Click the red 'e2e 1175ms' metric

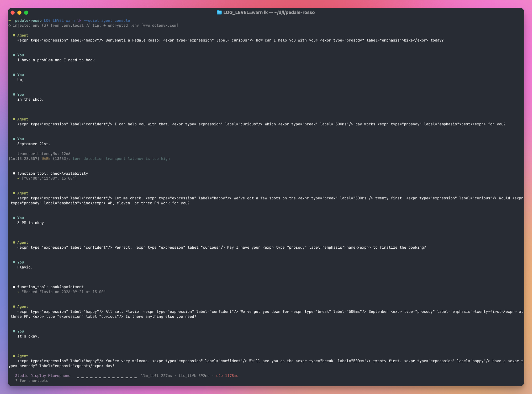pyautogui.click(x=227, y=376)
